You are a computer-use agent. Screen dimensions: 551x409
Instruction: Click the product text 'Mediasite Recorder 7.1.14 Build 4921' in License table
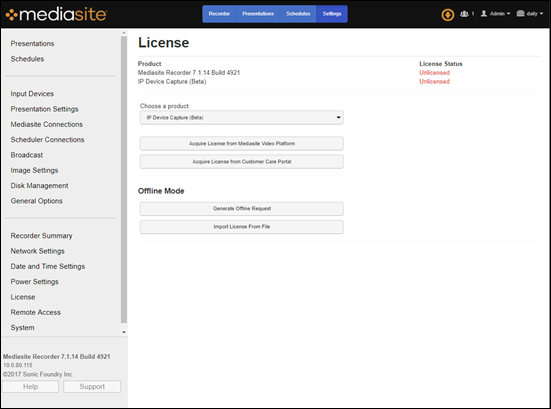(x=189, y=73)
